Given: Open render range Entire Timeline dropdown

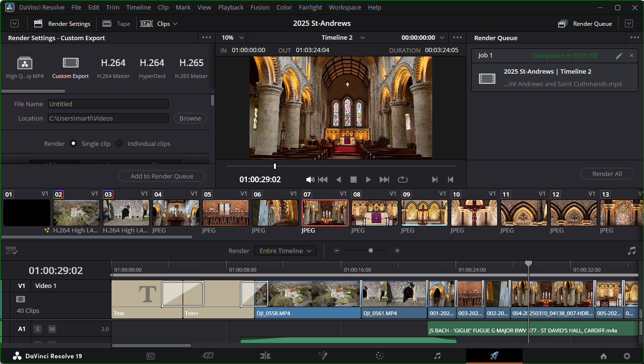Looking at the screenshot, I should (x=285, y=251).
